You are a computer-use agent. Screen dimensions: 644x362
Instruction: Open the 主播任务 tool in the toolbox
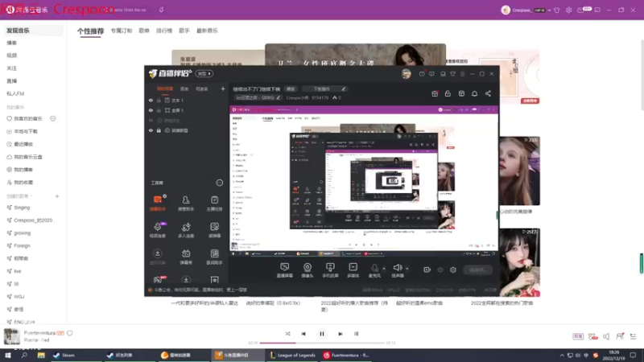pyautogui.click(x=214, y=204)
